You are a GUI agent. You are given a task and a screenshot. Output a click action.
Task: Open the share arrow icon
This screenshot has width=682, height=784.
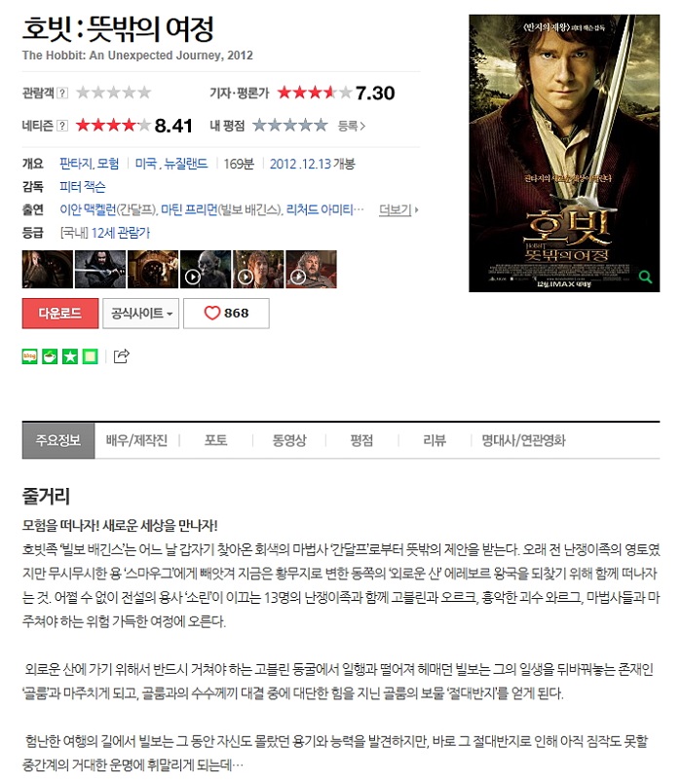click(122, 356)
